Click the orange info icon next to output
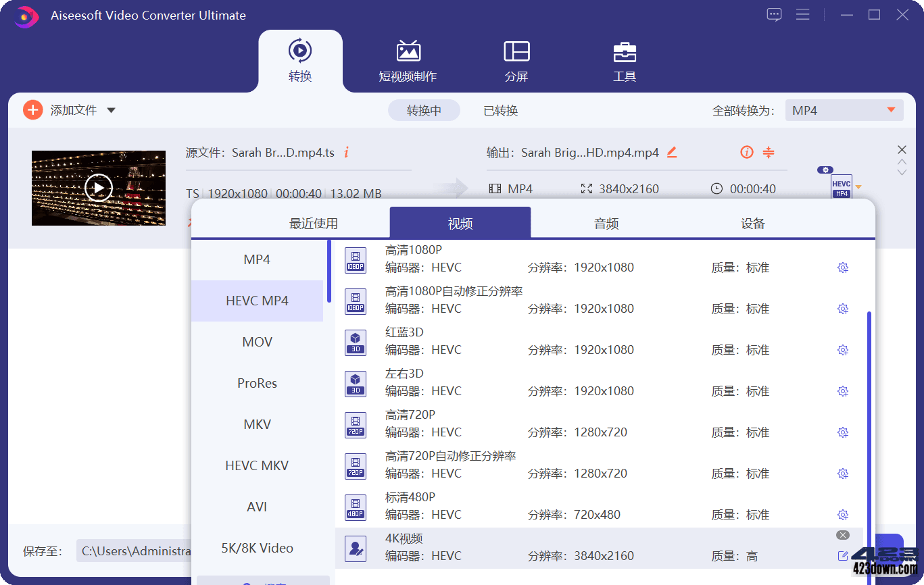This screenshot has width=924, height=585. [x=746, y=152]
